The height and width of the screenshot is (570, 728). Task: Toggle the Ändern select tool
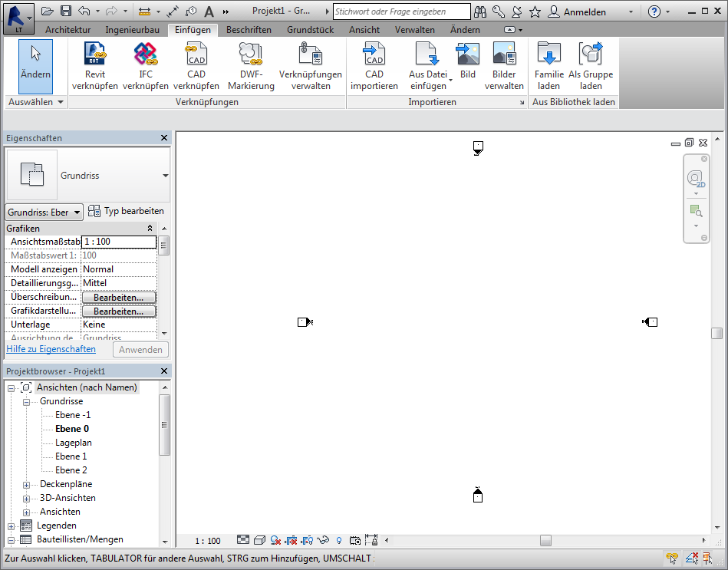pyautogui.click(x=35, y=67)
